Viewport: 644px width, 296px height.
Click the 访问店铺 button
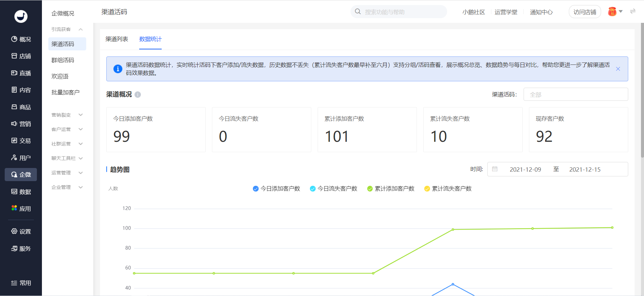click(585, 12)
